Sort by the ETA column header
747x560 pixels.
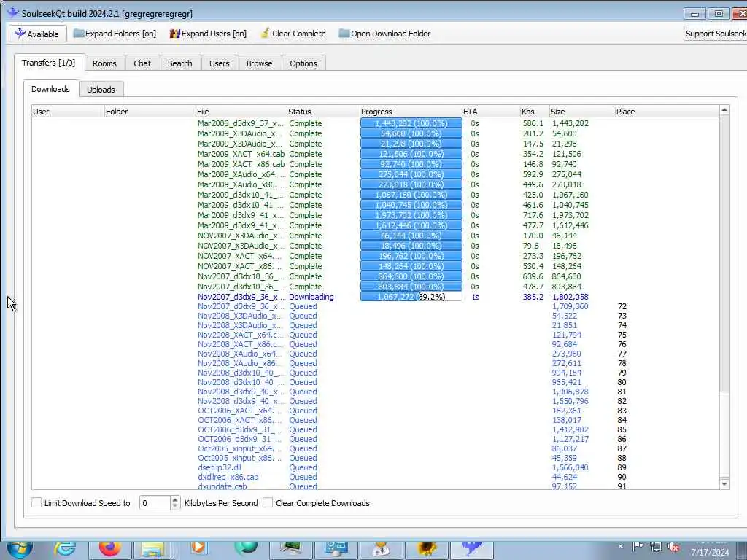pyautogui.click(x=491, y=112)
